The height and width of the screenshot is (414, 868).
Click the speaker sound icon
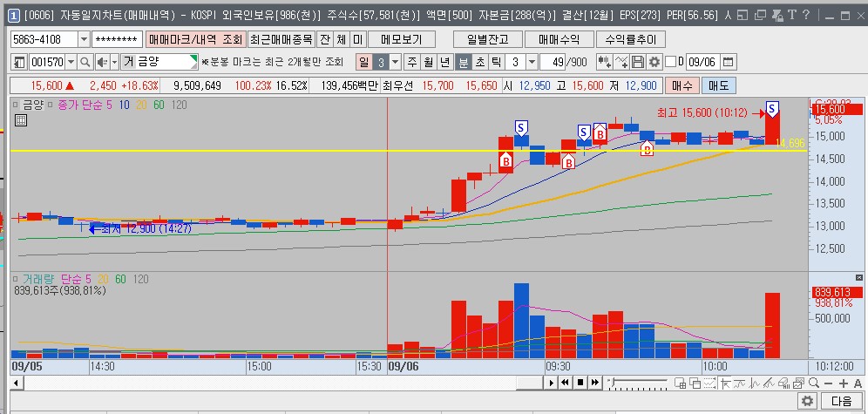102,62
